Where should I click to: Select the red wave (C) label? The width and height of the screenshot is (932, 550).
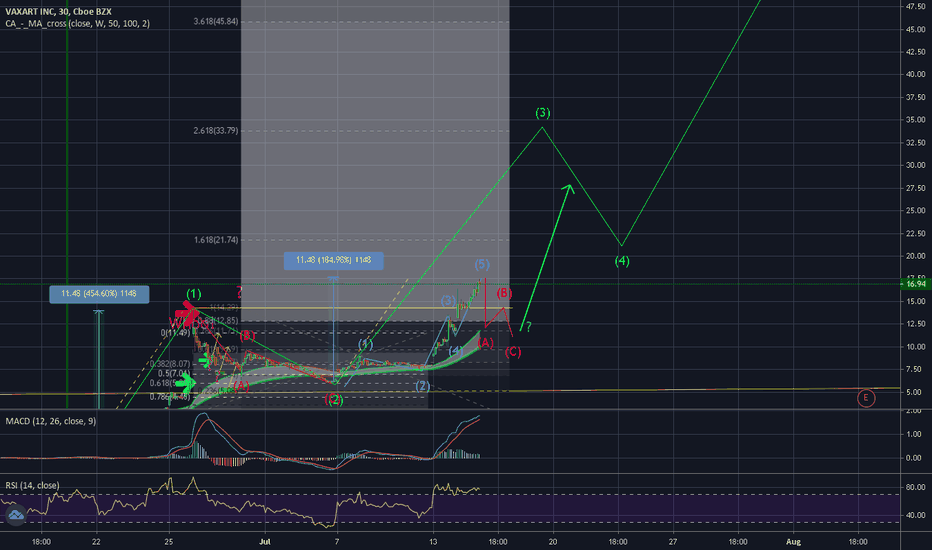(512, 352)
